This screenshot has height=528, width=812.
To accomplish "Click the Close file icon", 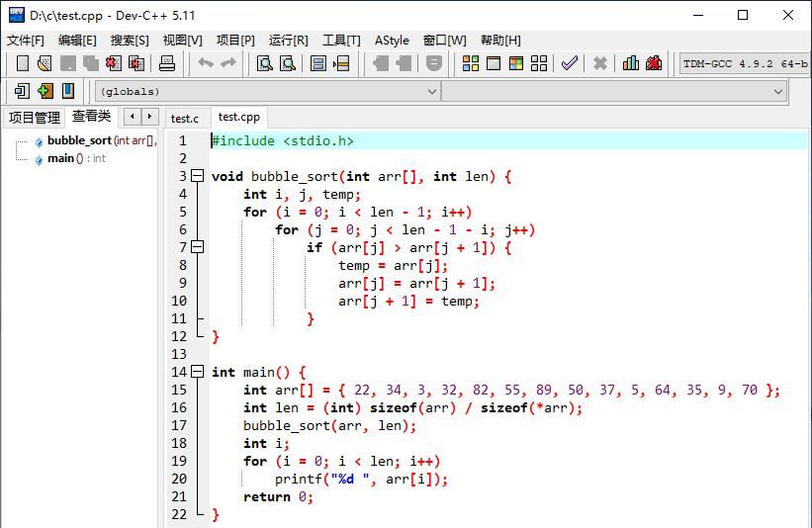I will [114, 63].
